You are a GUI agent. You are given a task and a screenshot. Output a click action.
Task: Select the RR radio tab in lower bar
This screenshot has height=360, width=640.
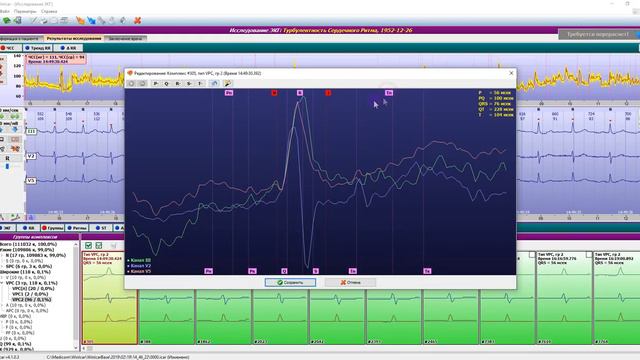pyautogui.click(x=29, y=228)
